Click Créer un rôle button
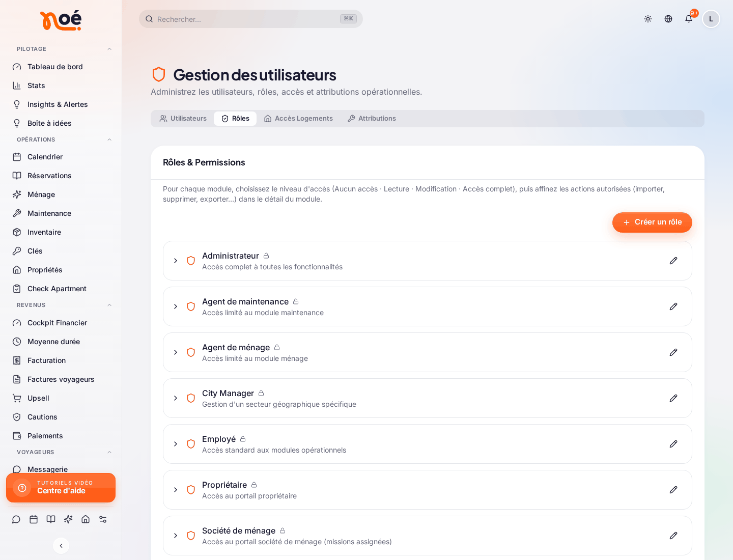The image size is (733, 560). click(652, 222)
